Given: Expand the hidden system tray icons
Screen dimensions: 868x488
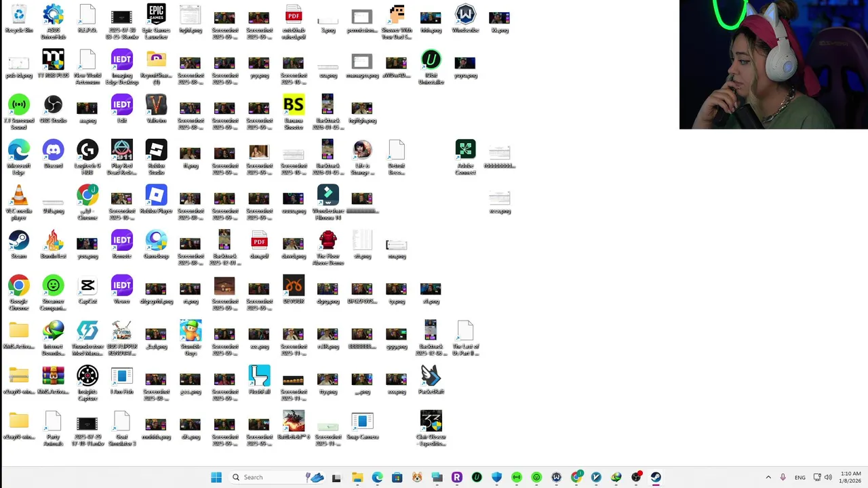Looking at the screenshot, I should 768,477.
